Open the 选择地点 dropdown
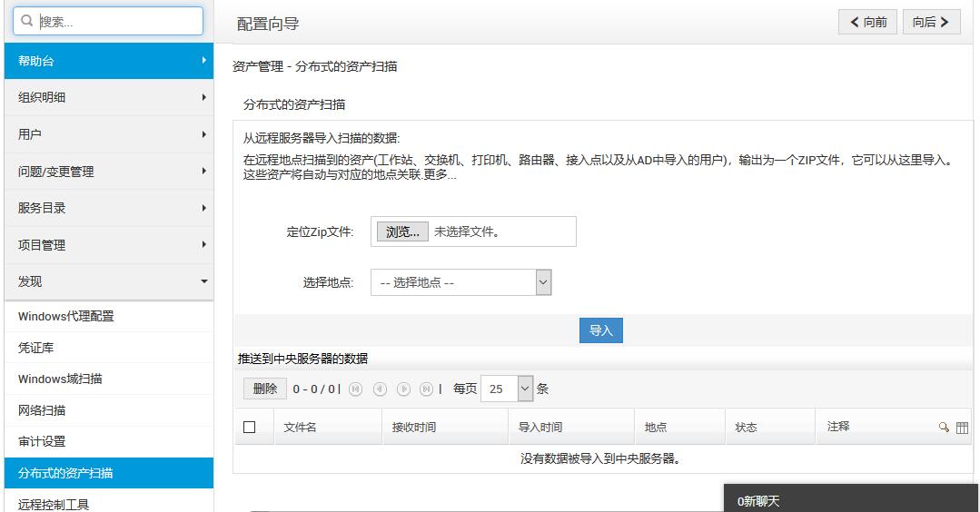 pos(461,282)
